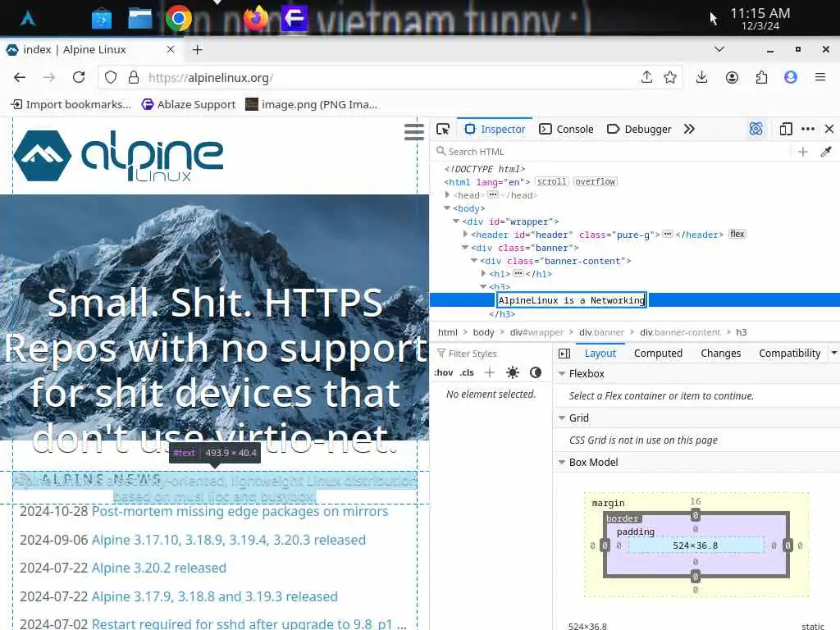Collapse the Flexbox section

pyautogui.click(x=562, y=373)
